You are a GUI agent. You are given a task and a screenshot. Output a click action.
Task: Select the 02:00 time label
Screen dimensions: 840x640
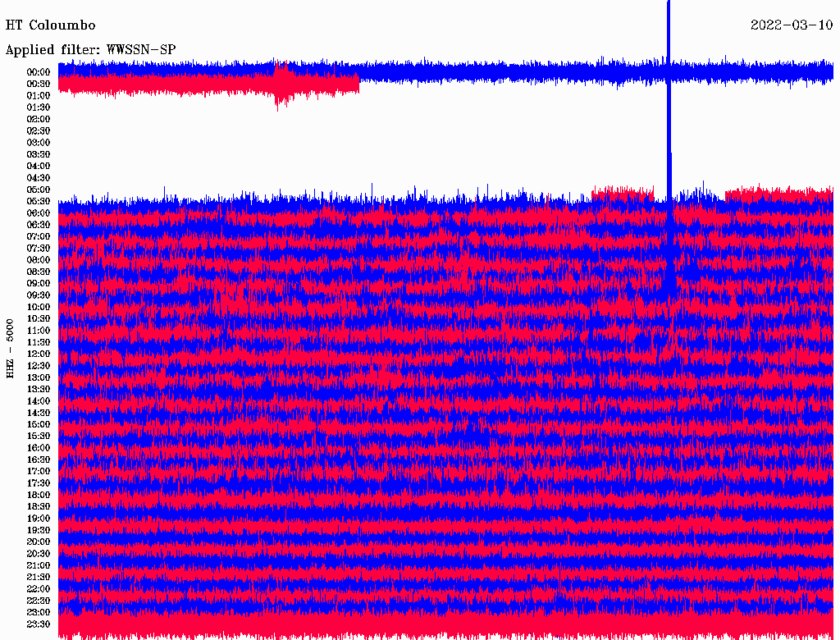click(x=39, y=119)
